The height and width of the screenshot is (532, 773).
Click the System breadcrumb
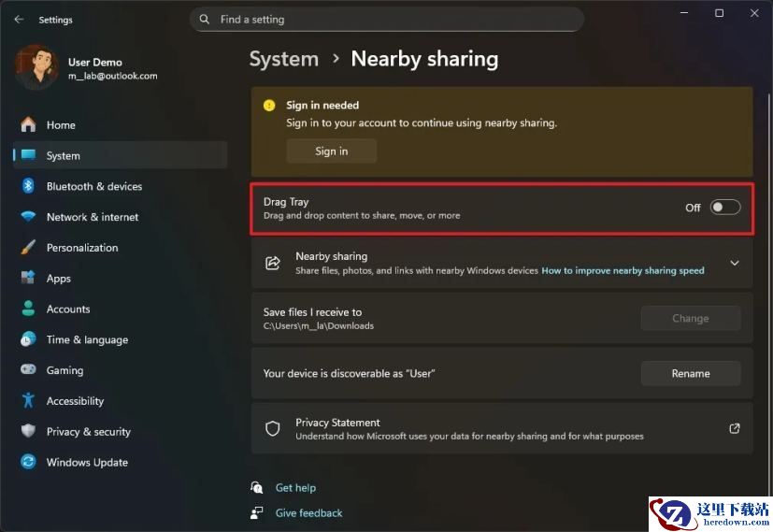283,59
